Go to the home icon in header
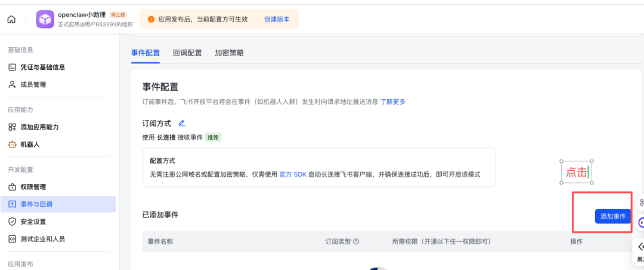The image size is (644, 270). [11, 19]
